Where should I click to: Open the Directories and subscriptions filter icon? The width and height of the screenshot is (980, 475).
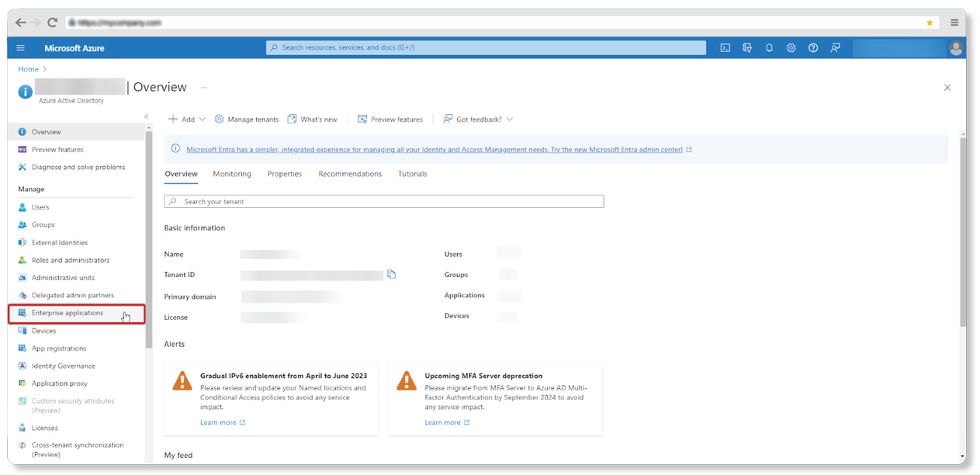click(747, 48)
